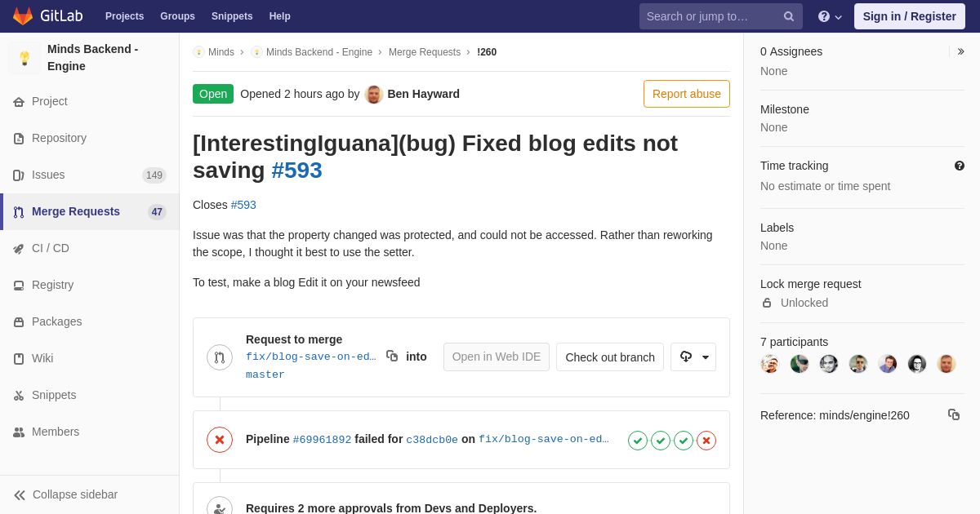Click the Report abuse button

[x=687, y=94]
